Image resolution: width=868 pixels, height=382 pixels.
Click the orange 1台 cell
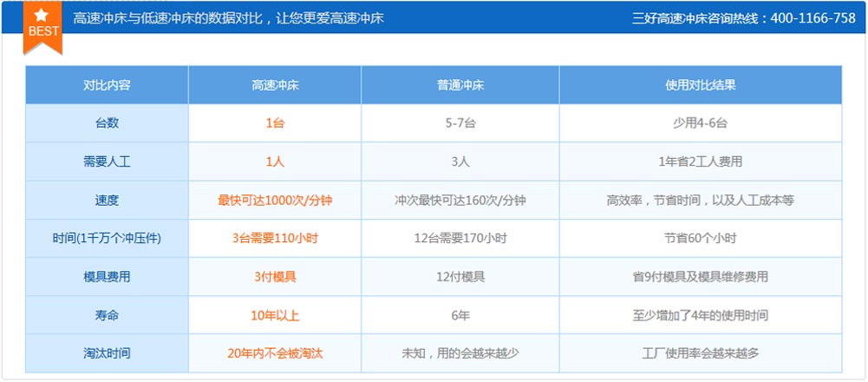275,123
